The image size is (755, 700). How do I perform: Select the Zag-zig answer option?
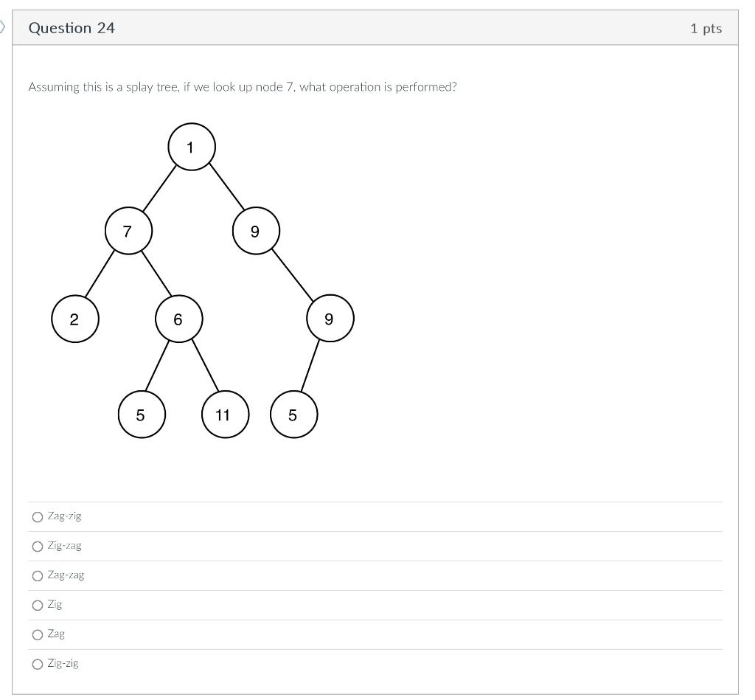tap(38, 516)
